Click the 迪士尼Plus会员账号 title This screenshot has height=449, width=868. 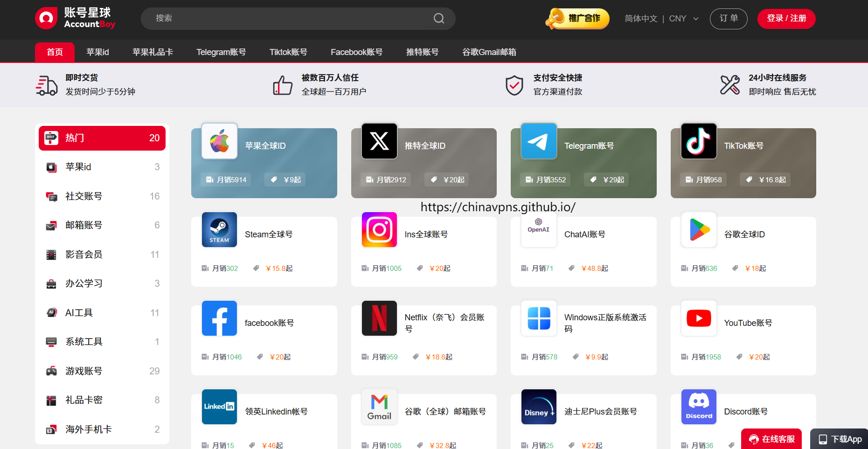601,412
